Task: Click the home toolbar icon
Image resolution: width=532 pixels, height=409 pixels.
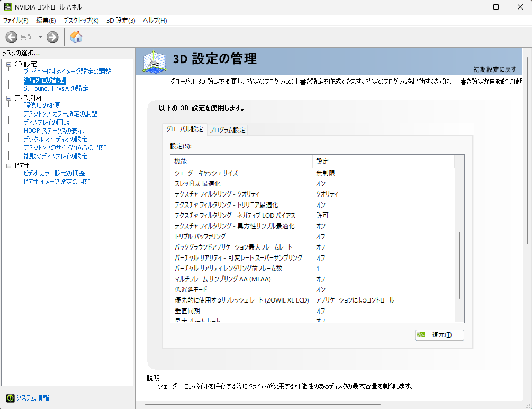Action: click(x=76, y=37)
